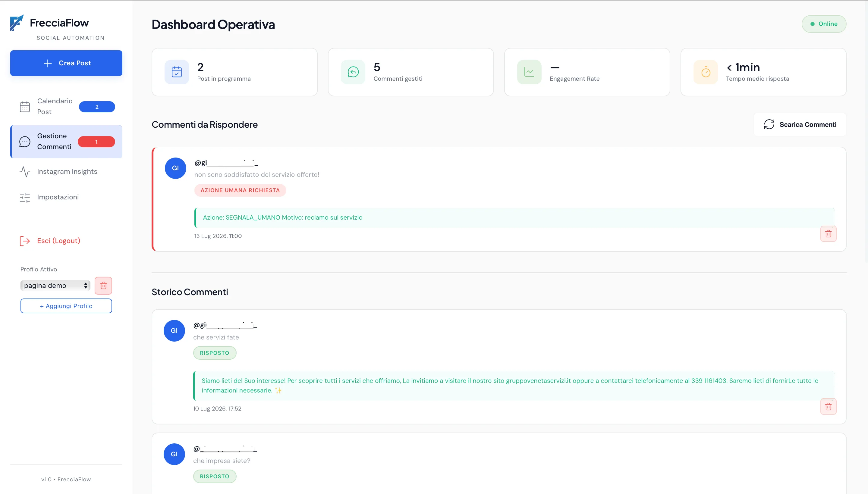Add a new profile via Aggiungi Profilo
Viewport: 868px width, 494px height.
pyautogui.click(x=66, y=306)
